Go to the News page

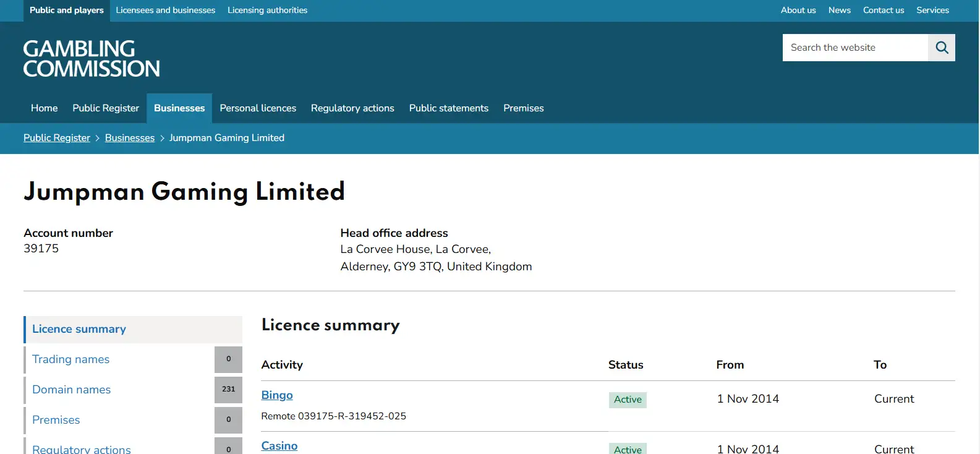pyautogui.click(x=840, y=11)
